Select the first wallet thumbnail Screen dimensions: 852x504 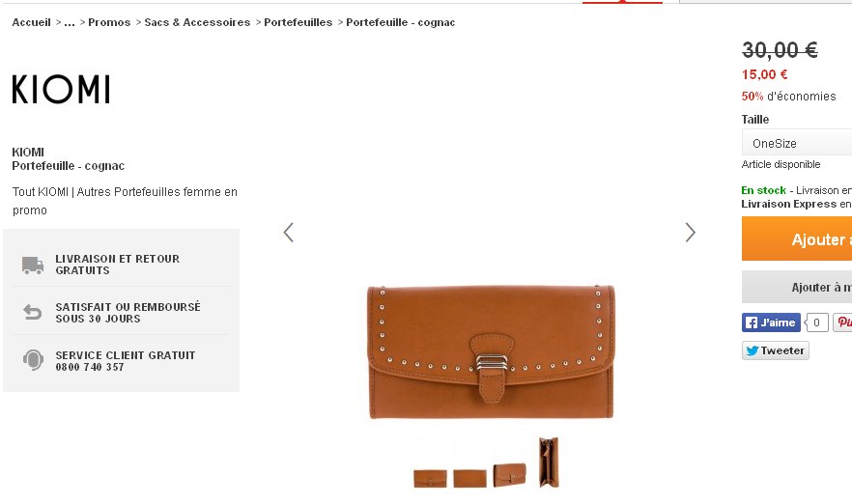[x=431, y=479]
